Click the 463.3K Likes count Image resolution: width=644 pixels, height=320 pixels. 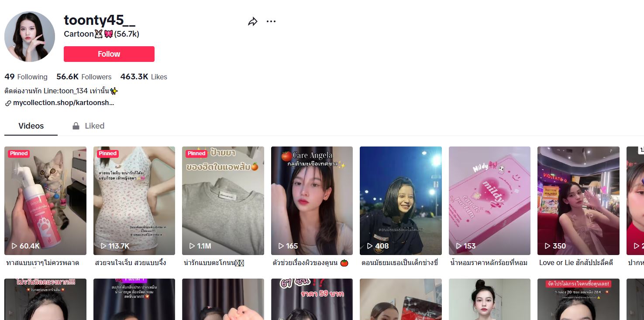point(144,77)
